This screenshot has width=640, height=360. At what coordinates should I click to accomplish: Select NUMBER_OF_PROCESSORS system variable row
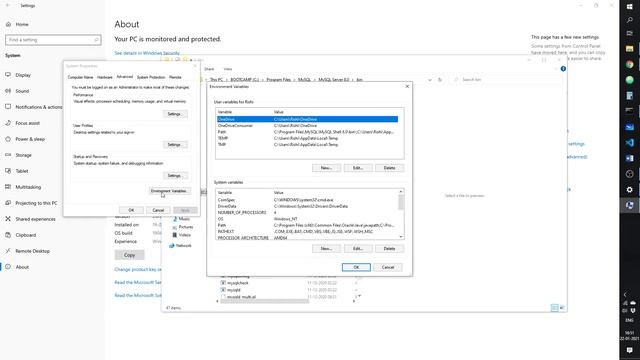pyautogui.click(x=307, y=213)
